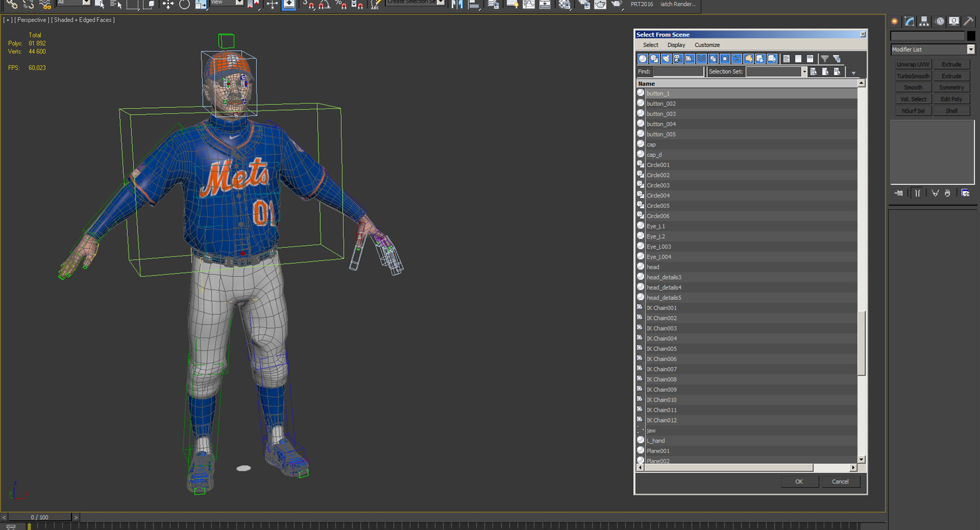Toggle Display Lights filter icon
The width and height of the screenshot is (980, 530).
pyautogui.click(x=666, y=59)
